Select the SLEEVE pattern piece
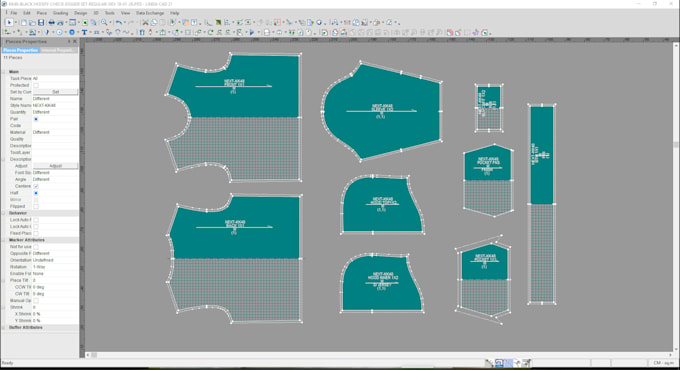 [382, 111]
